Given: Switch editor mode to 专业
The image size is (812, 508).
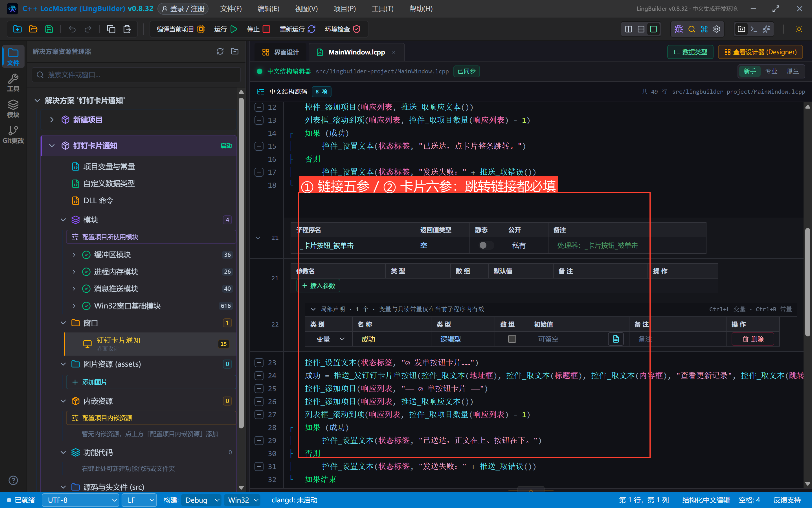Looking at the screenshot, I should click(771, 71).
